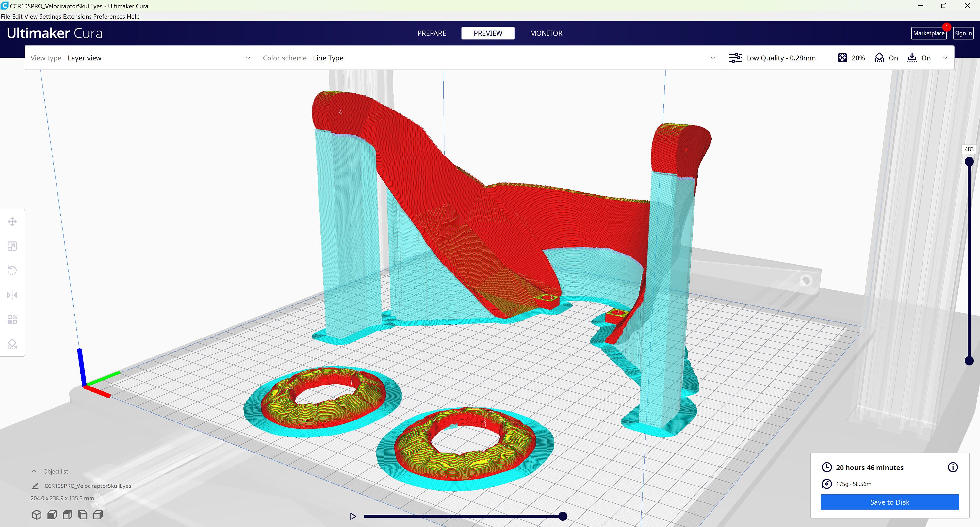Click the support On icon
Viewport: 980px width, 527px height.
[x=879, y=58]
